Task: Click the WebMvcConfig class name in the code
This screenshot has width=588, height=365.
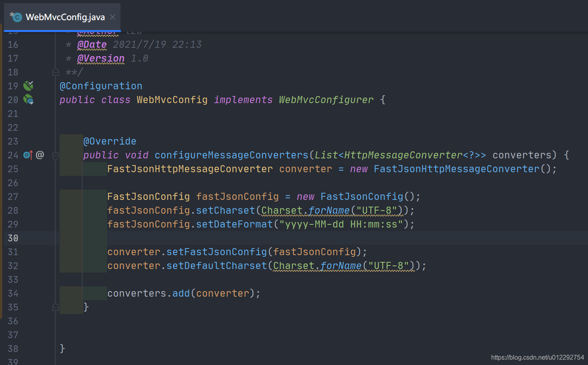Action: pos(172,100)
